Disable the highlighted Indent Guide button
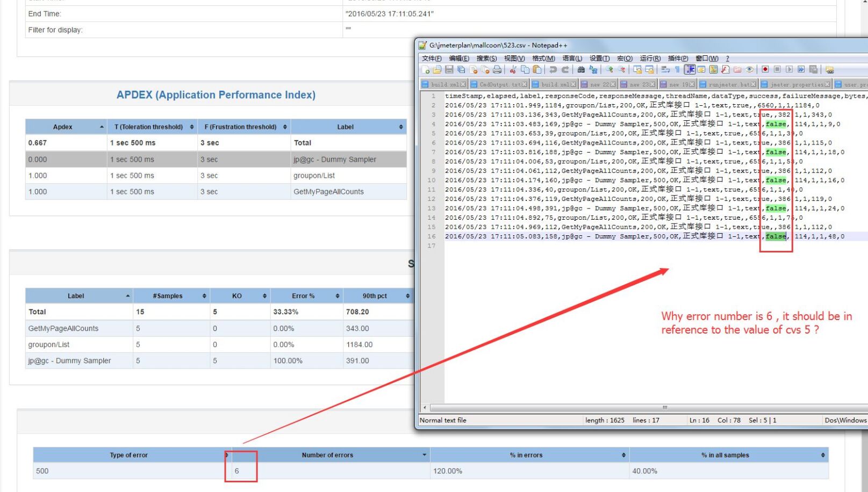 (x=690, y=70)
